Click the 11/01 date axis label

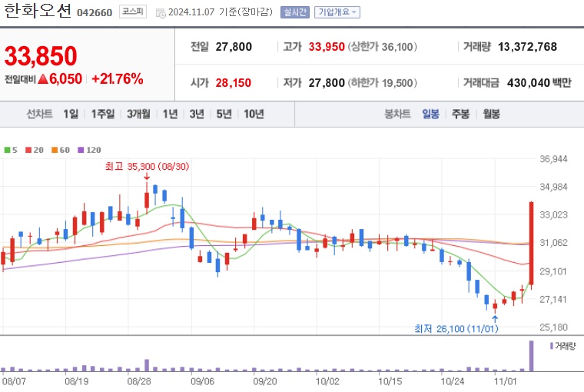click(x=506, y=381)
